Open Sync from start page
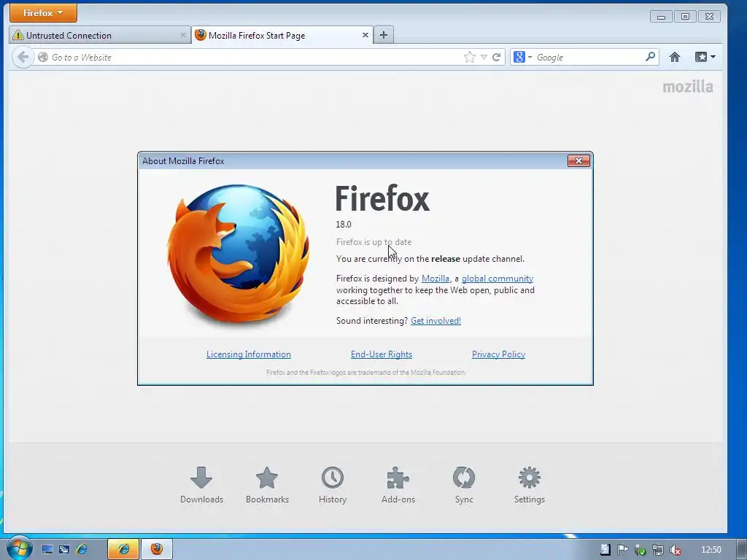747x560 pixels. (464, 485)
